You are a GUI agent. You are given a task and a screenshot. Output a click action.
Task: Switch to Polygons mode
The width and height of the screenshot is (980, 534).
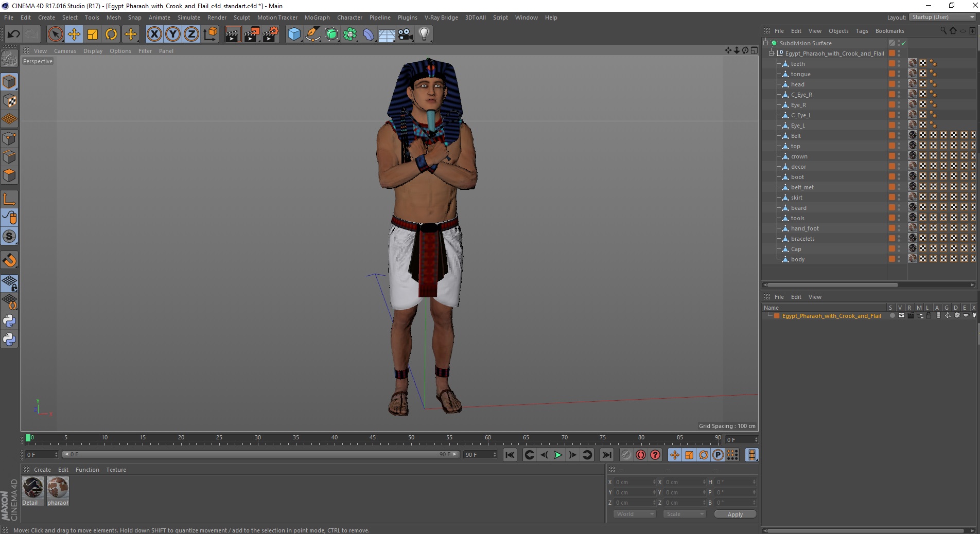[9, 175]
